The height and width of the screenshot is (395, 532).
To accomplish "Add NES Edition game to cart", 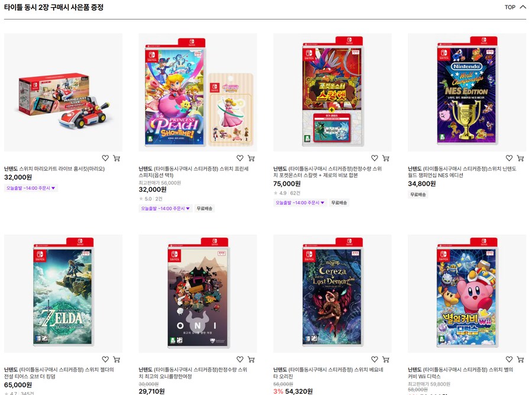I will (521, 158).
